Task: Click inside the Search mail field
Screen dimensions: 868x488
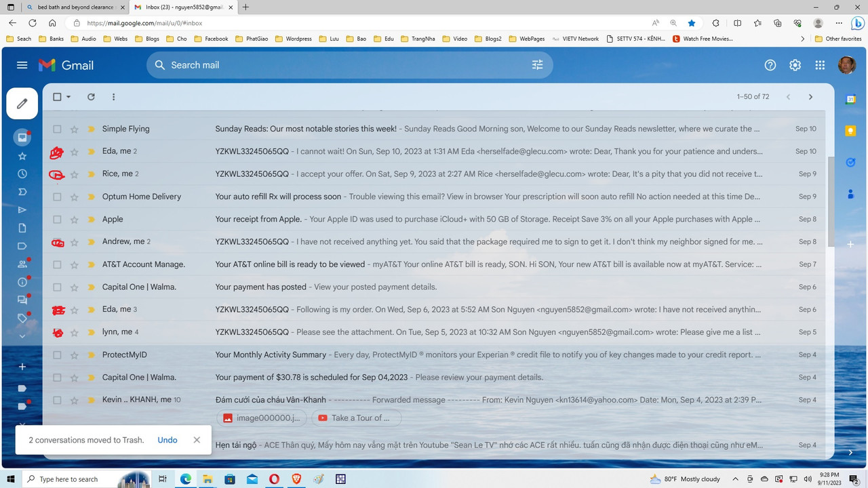Action: tap(339, 64)
